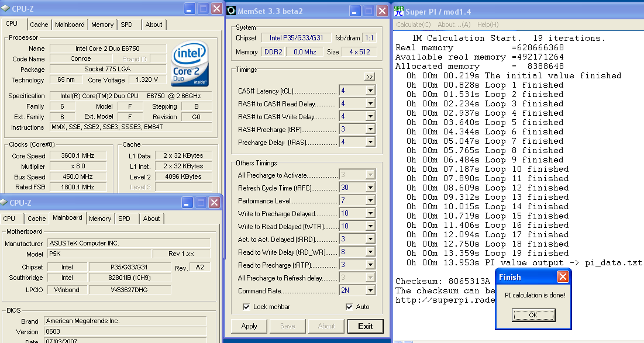Expand MemSet timings with the >> button
Image resolution: width=644 pixels, height=343 pixels.
(x=369, y=77)
